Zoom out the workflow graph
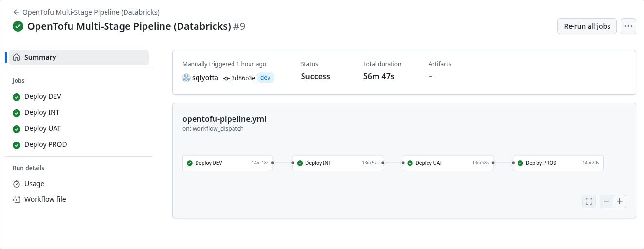 coord(607,201)
